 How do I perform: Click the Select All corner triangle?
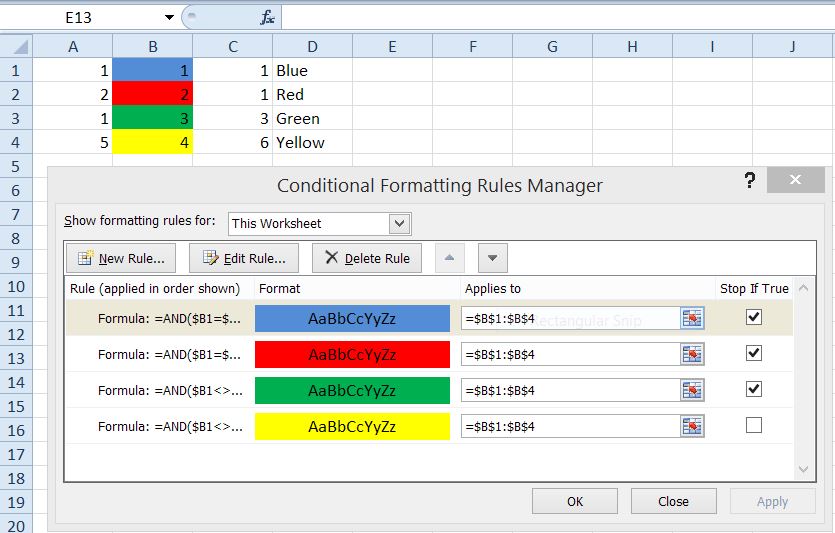pos(17,46)
